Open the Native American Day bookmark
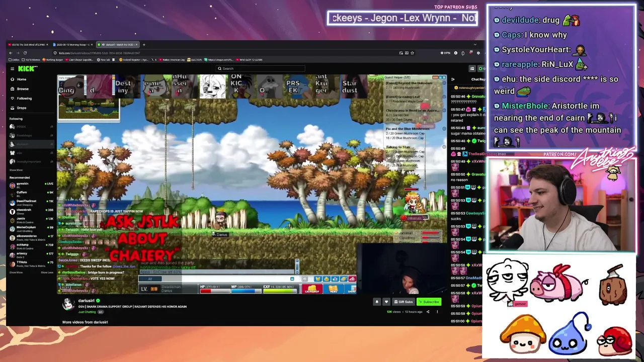The width and height of the screenshot is (644, 362). (x=173, y=60)
